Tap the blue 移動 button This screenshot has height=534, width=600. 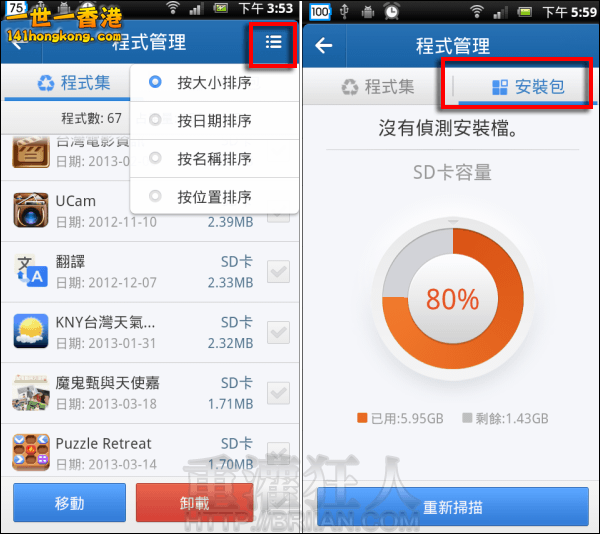pos(69,503)
